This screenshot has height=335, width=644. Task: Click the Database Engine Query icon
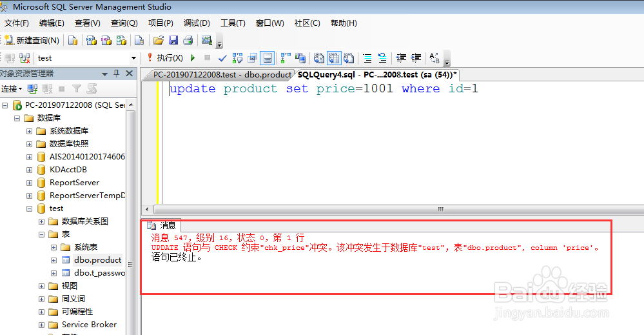coord(73,40)
